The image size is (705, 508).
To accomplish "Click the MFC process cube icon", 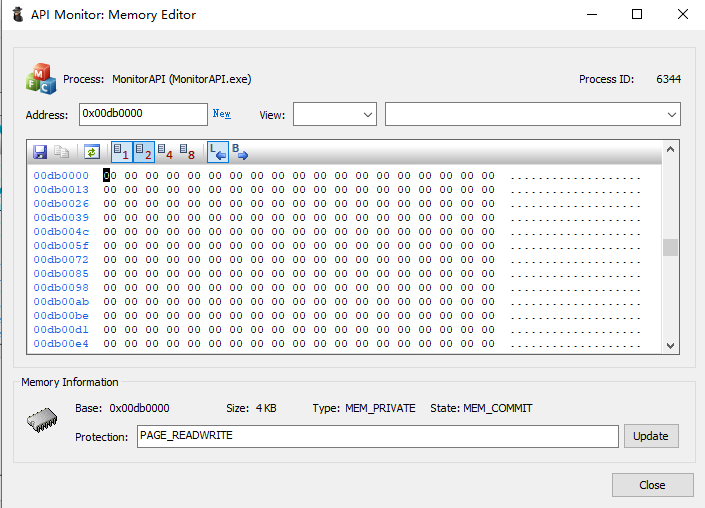I will [x=41, y=79].
